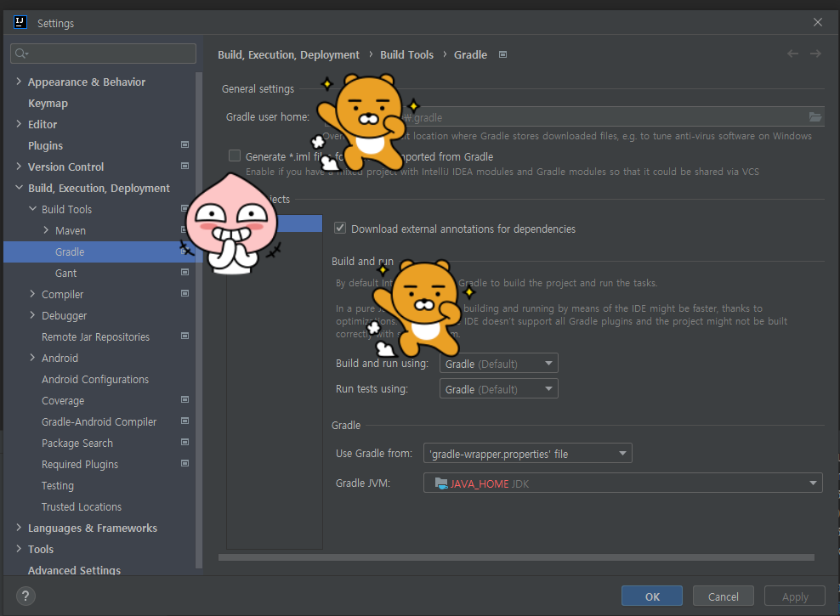
Task: Expand the Debugger node
Action: point(32,315)
